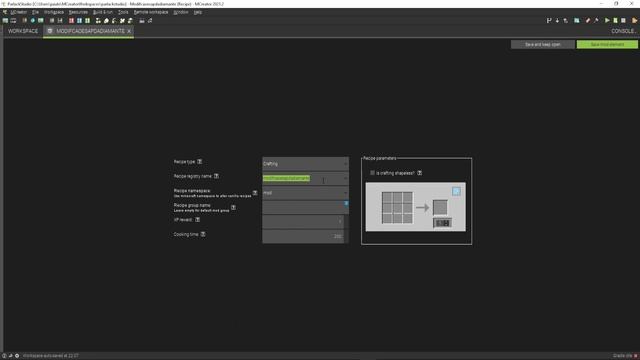Select the crafting result output slot

click(440, 207)
